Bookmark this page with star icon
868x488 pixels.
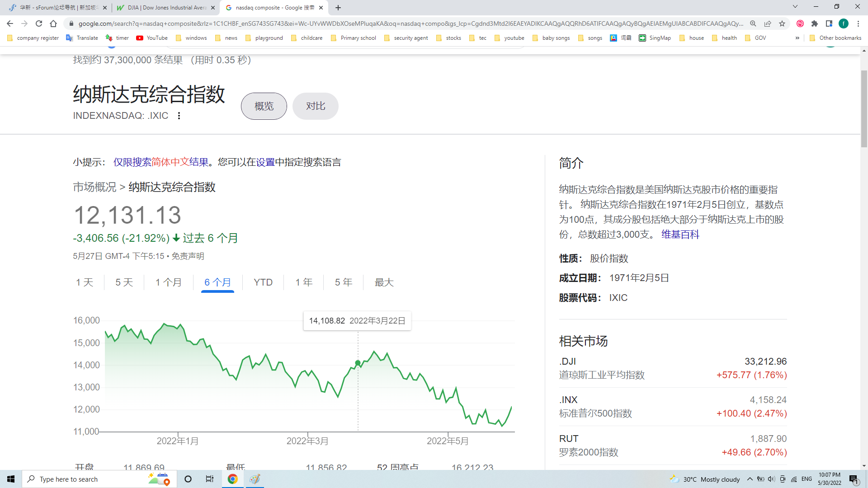[782, 23]
